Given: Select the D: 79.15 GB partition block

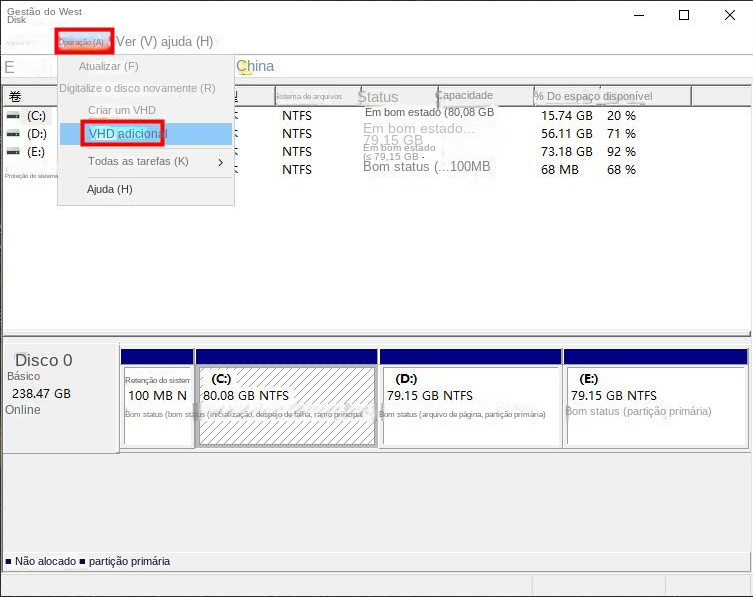Looking at the screenshot, I should [471, 405].
